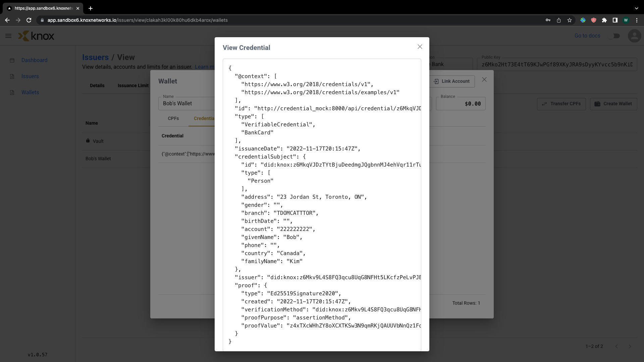The width and height of the screenshot is (644, 362).
Task: Go back in browser history
Action: pos(7,20)
